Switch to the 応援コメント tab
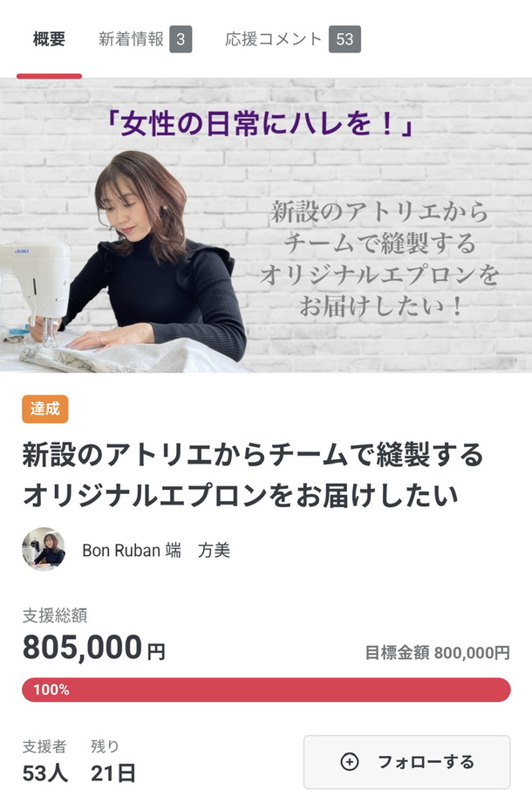 tap(274, 39)
